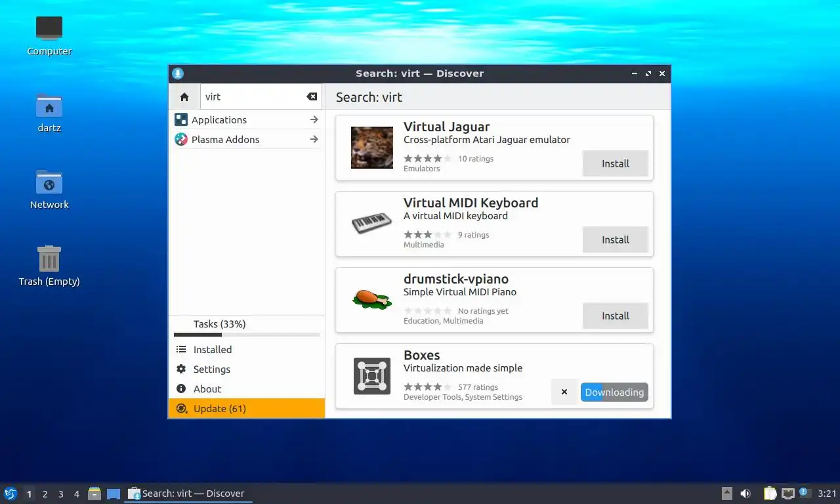840x504 pixels.
Task: Click the About info icon
Action: (181, 389)
